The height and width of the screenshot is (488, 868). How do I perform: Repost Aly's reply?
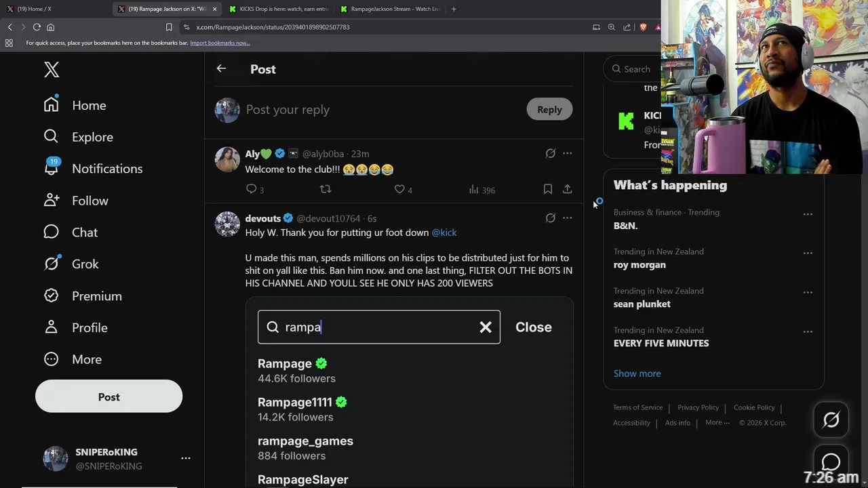[325, 189]
